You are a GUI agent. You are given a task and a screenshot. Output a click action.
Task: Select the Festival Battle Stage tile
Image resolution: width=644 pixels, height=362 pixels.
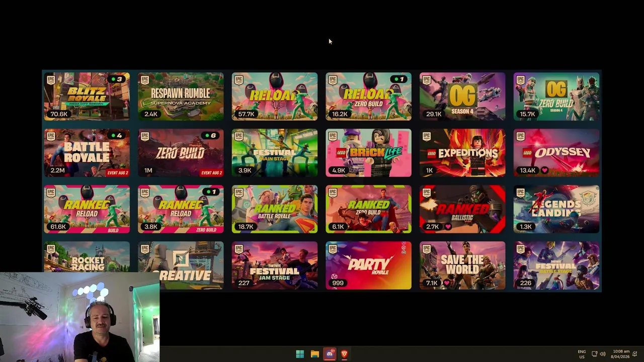(x=556, y=265)
